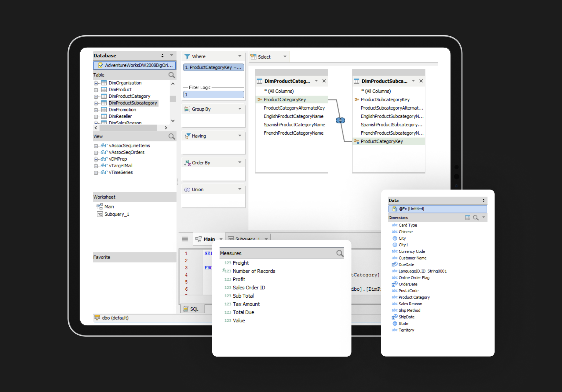The height and width of the screenshot is (392, 562).
Task: Switch to the Main query tab
Action: coord(209,239)
